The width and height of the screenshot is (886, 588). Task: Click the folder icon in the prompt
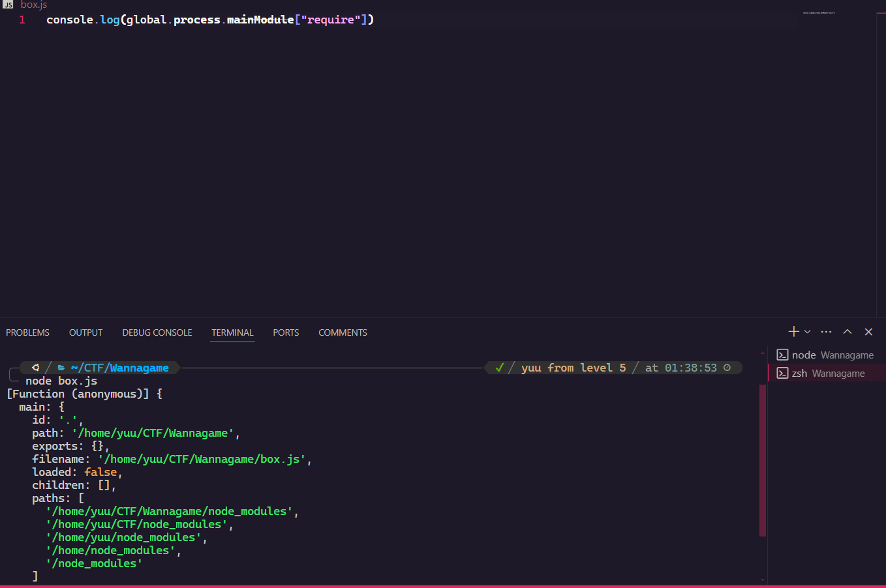(61, 368)
